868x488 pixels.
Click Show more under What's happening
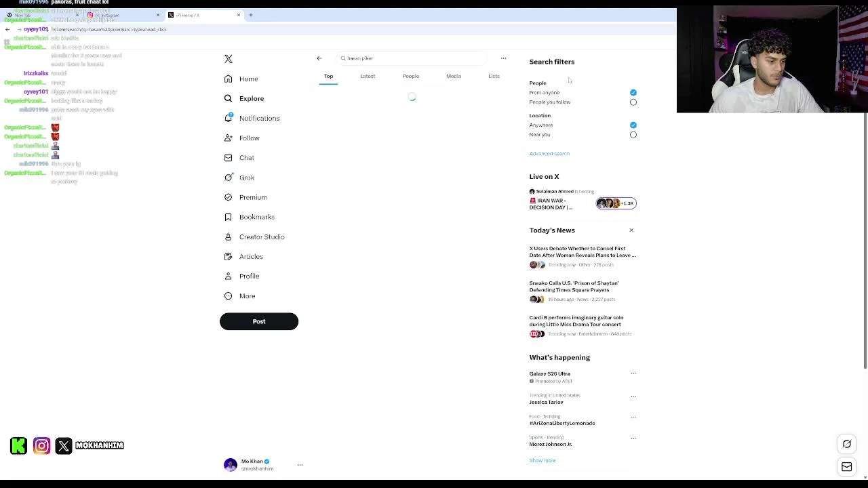542,461
